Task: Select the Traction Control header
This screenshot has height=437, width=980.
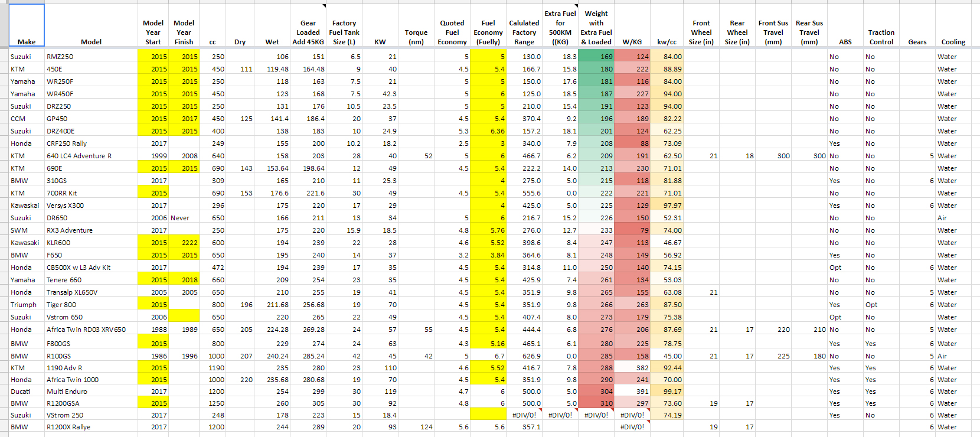Action: (x=881, y=25)
